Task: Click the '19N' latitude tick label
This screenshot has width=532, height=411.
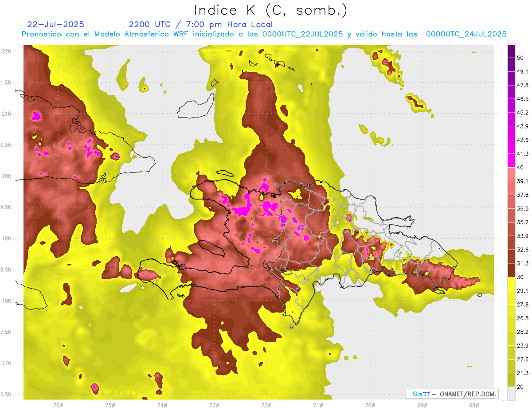Action: click(x=7, y=239)
